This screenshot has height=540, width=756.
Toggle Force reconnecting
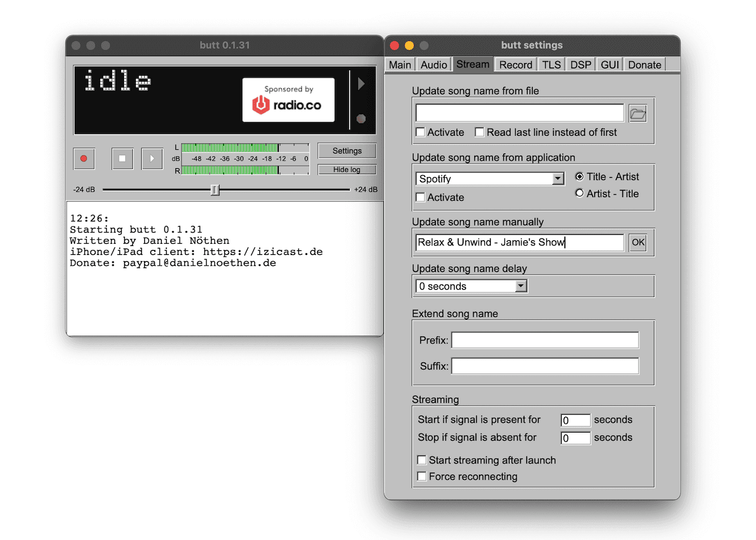pos(422,476)
